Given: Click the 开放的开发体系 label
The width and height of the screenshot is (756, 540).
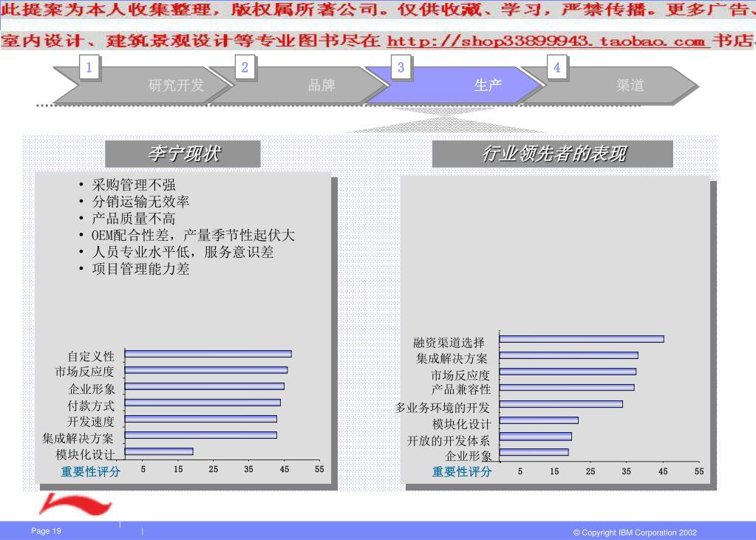Looking at the screenshot, I should [x=449, y=441].
